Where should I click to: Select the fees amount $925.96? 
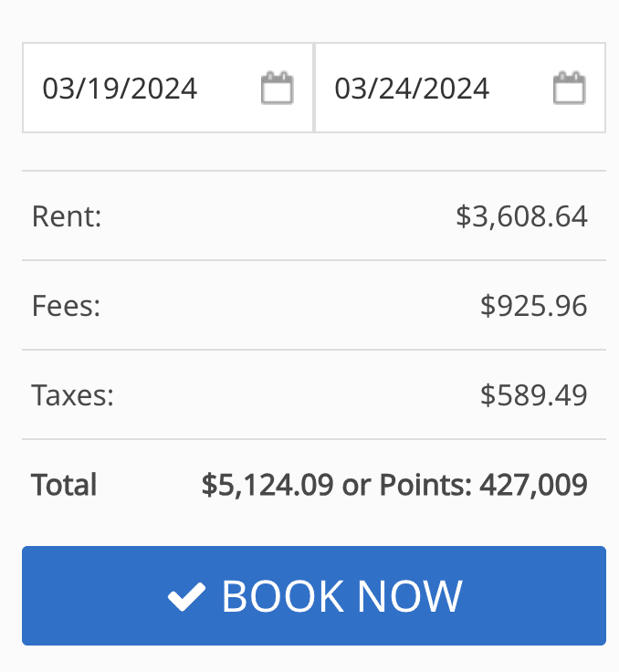point(533,306)
